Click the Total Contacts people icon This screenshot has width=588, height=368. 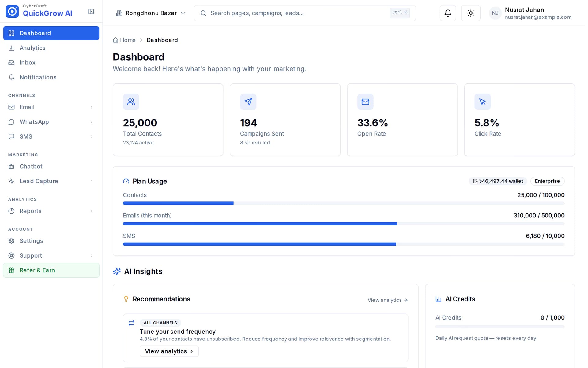click(x=131, y=102)
